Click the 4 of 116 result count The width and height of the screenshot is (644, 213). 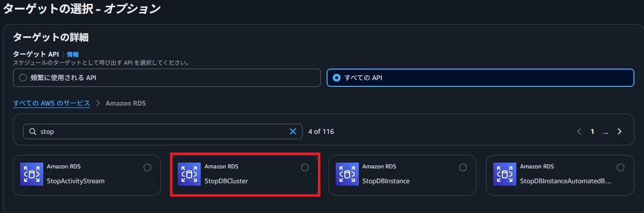click(321, 131)
